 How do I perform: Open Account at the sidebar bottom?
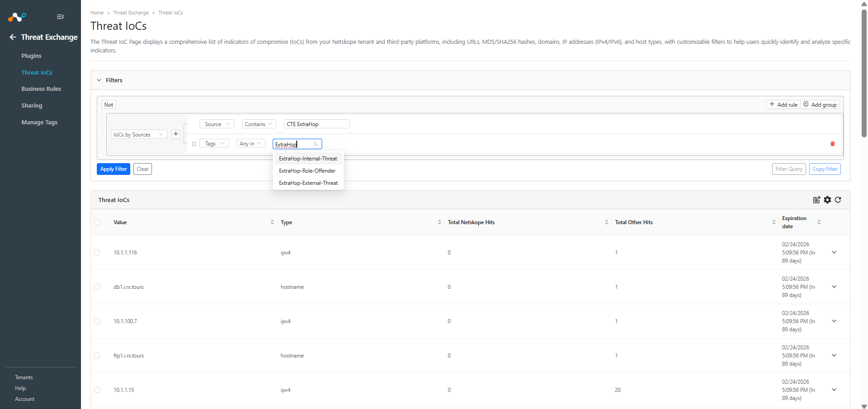[x=24, y=399]
